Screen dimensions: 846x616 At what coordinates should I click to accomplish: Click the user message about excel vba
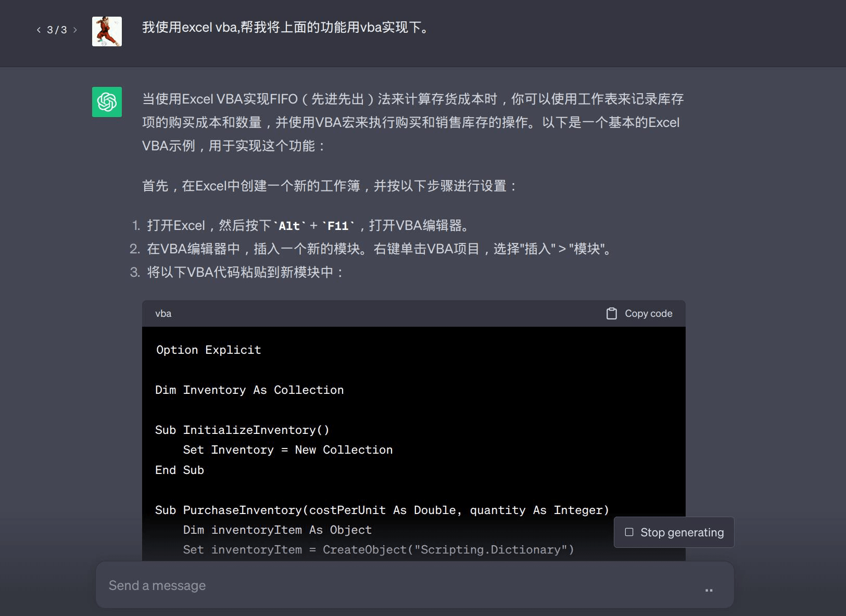pos(286,27)
